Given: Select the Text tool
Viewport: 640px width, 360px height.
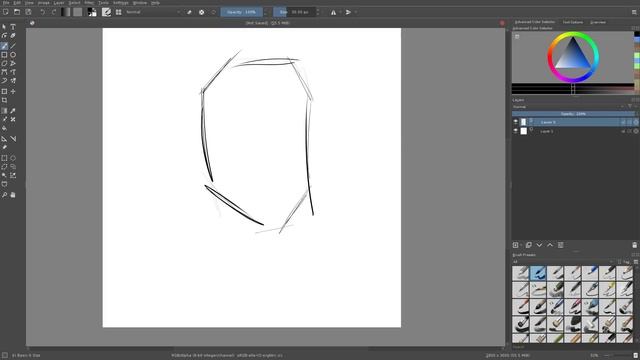Looking at the screenshot, I should pos(13,27).
